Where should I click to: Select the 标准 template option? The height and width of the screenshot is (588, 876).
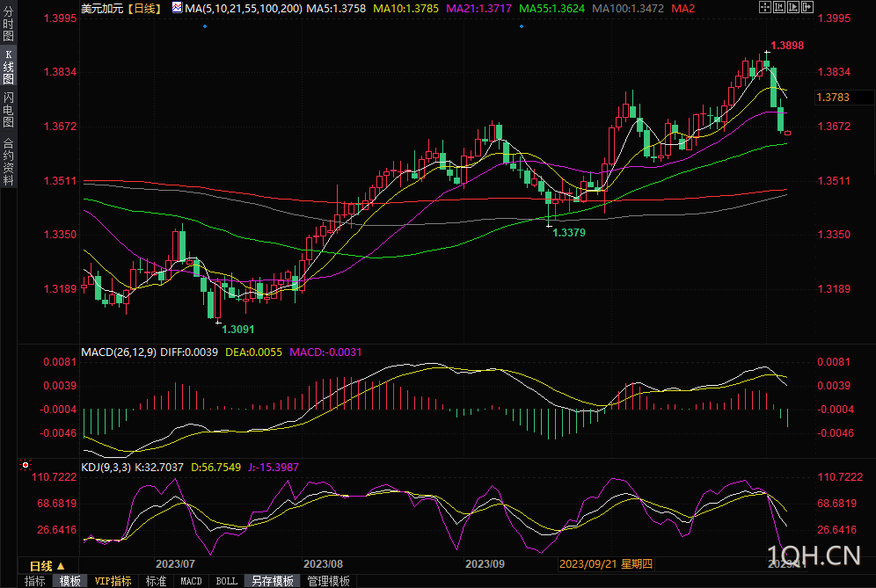pyautogui.click(x=156, y=581)
